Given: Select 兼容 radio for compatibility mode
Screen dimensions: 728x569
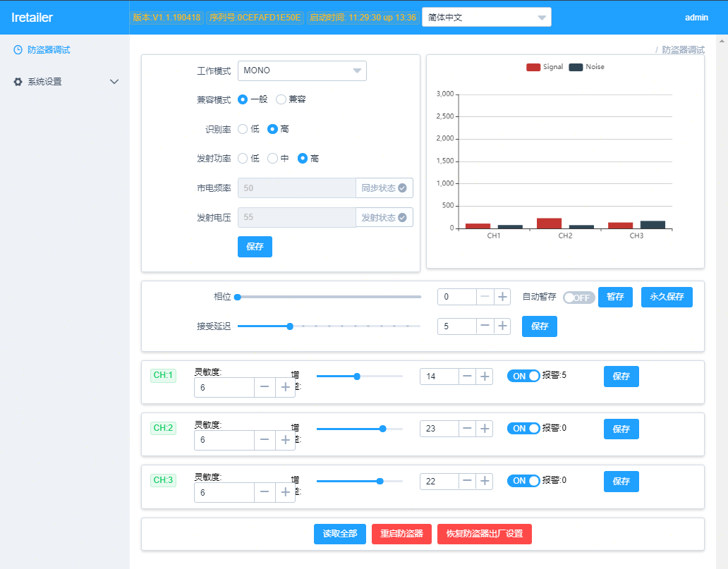Looking at the screenshot, I should 281,99.
